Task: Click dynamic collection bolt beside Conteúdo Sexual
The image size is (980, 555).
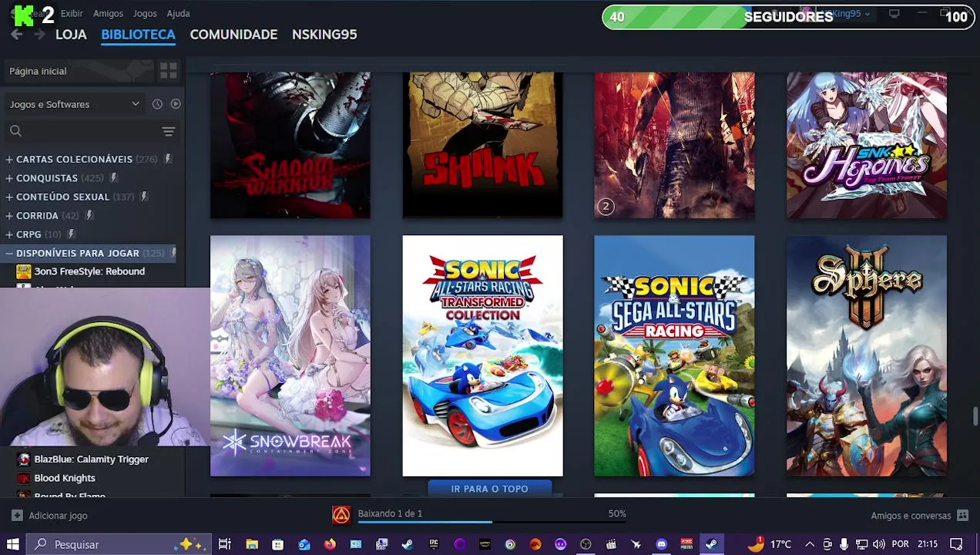Action: [143, 197]
